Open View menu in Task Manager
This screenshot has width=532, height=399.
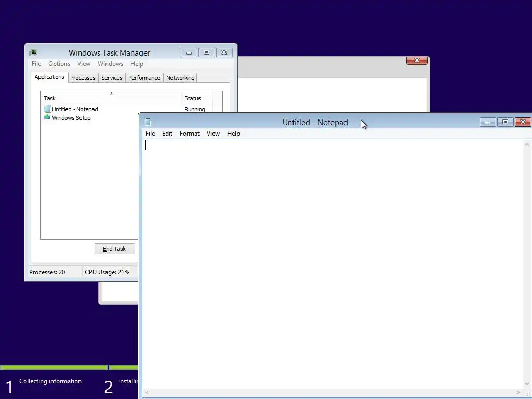[x=84, y=64]
